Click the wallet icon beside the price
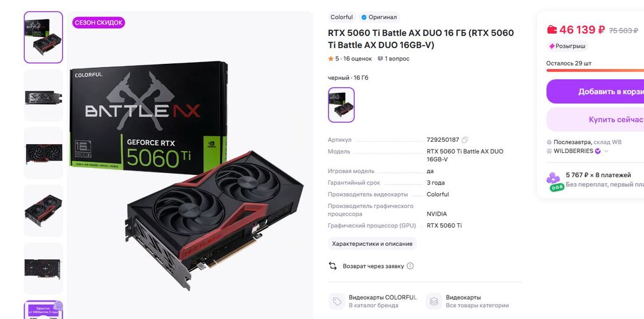 click(552, 30)
